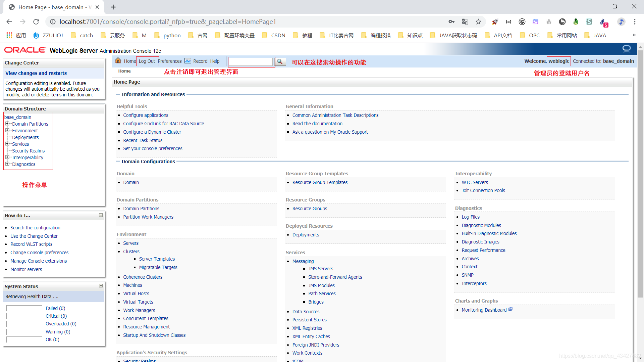Select Deployments in the Domain Structure tree
Image resolution: width=644 pixels, height=362 pixels.
(x=25, y=137)
